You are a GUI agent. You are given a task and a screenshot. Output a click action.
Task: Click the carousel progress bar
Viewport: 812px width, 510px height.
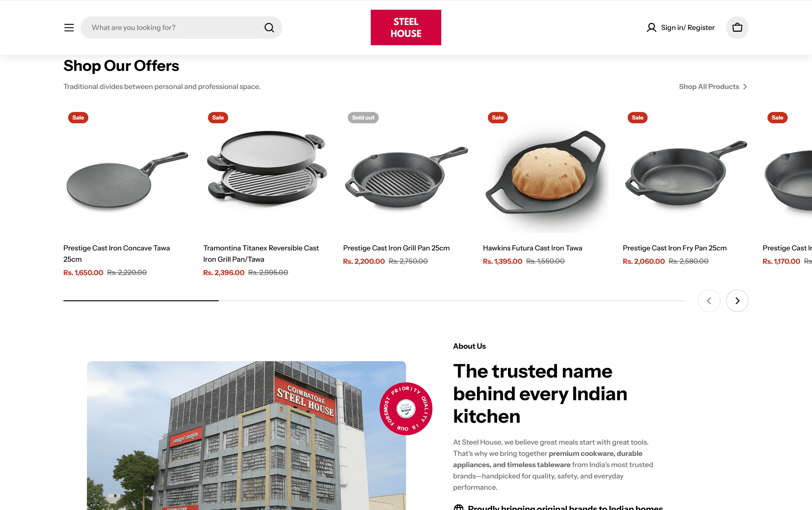pyautogui.click(x=374, y=300)
